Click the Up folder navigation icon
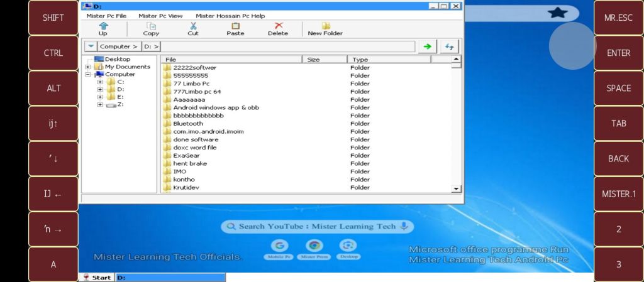 point(103,26)
